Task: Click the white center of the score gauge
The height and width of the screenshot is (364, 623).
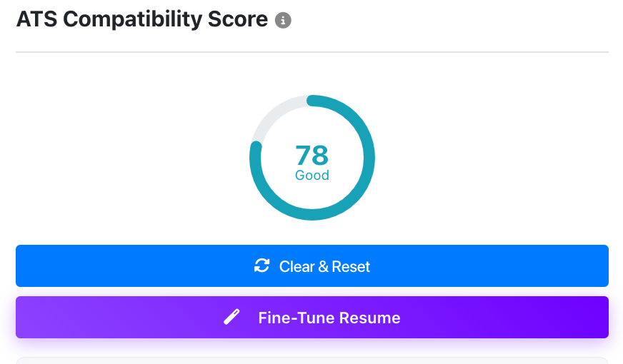Action: (x=312, y=132)
